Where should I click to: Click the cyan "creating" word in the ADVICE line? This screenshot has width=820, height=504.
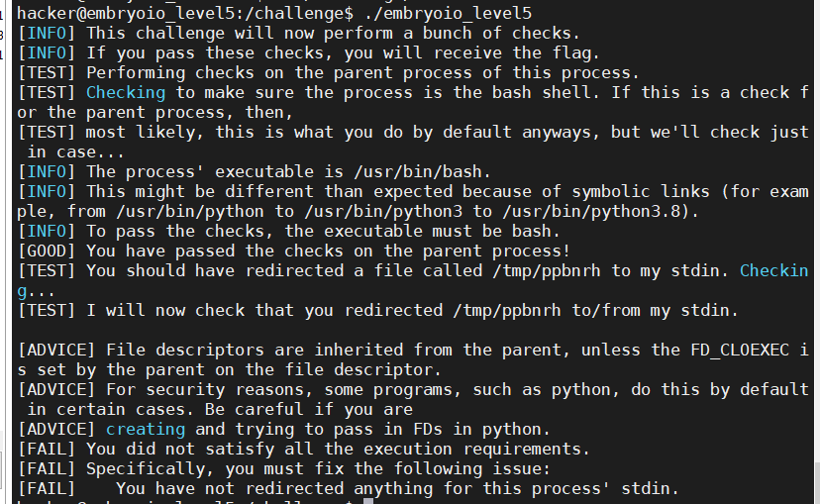coord(145,429)
